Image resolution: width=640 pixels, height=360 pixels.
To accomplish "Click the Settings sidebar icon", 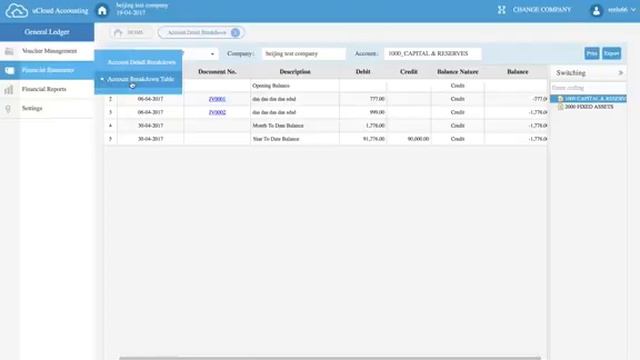I will [8, 109].
